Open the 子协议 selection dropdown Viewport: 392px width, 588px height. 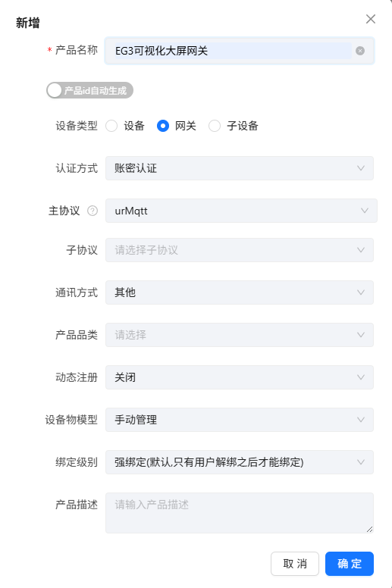240,250
